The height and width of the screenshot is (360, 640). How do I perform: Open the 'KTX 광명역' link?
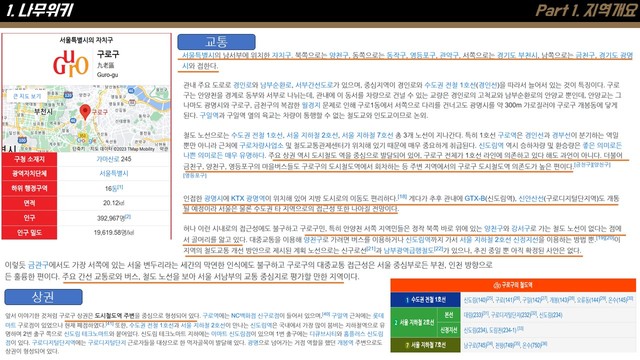tap(248, 198)
